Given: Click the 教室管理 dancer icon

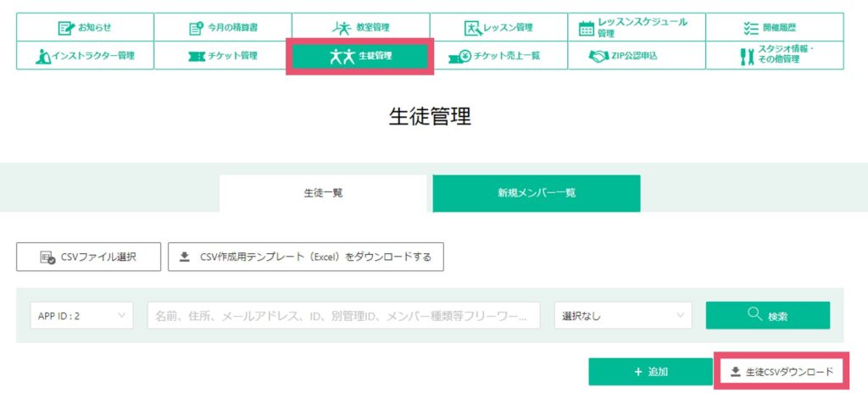Looking at the screenshot, I should (342, 27).
